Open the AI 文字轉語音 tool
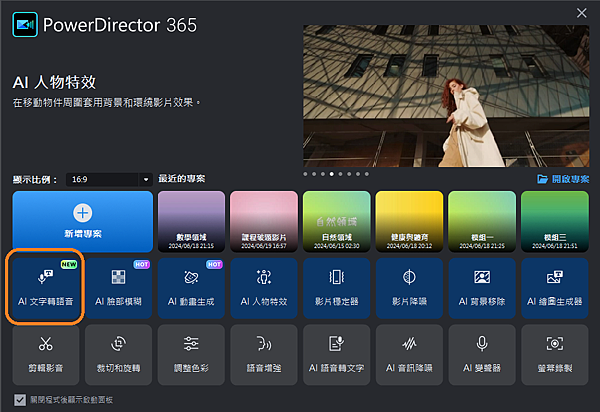Screen dimensions: 600x412 pos(46,288)
